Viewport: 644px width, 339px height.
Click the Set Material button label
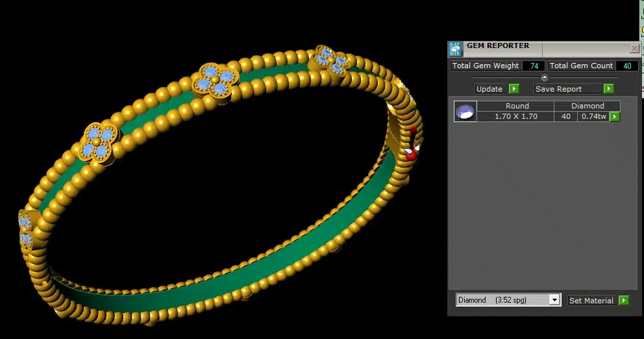591,301
